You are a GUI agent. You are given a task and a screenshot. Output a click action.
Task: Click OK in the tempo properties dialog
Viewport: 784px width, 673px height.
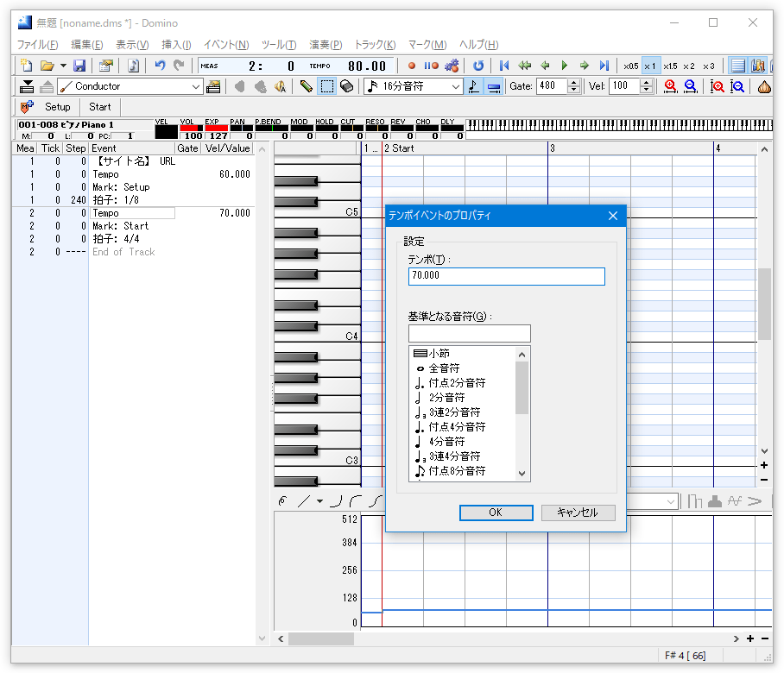[496, 513]
